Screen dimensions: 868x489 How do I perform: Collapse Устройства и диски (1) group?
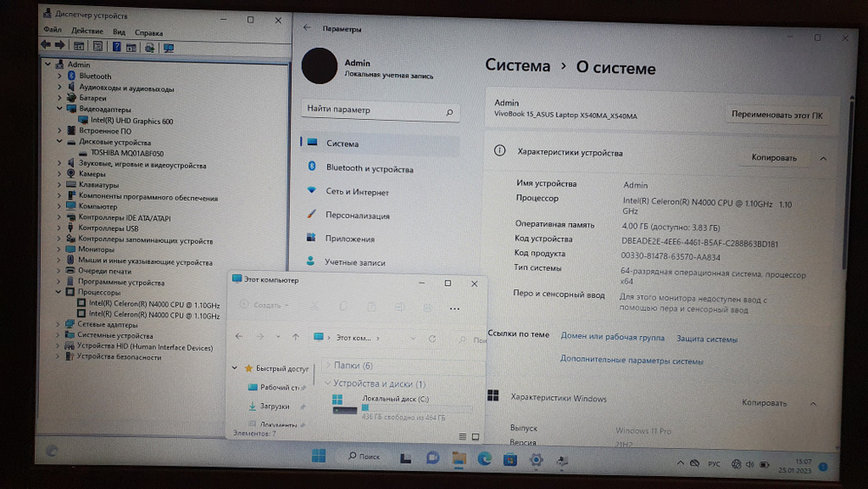[328, 383]
